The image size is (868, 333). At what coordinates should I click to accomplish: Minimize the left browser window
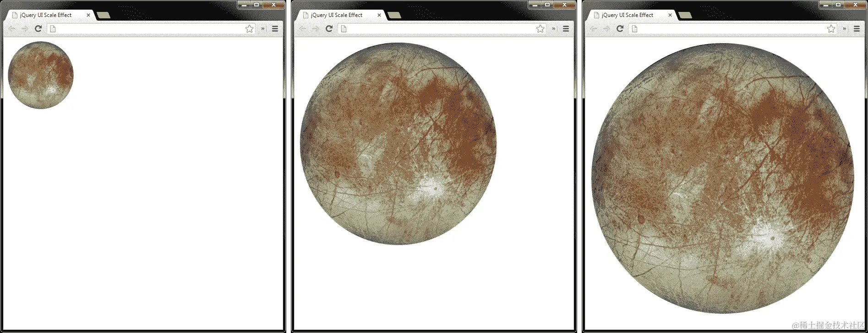point(244,5)
